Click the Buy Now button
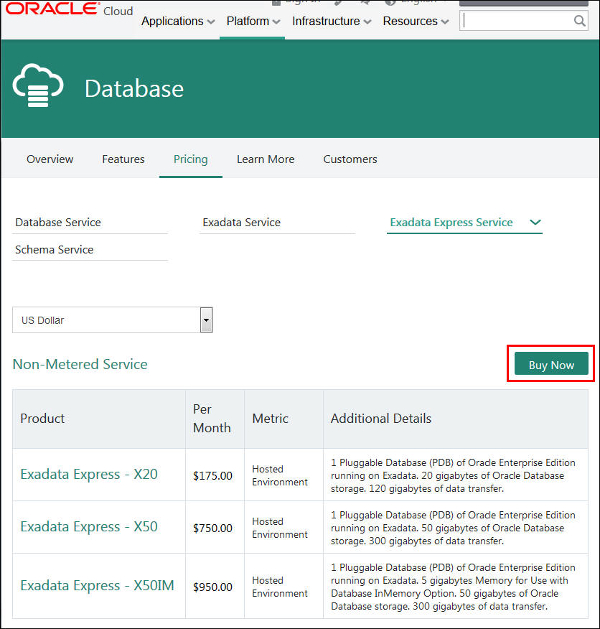This screenshot has height=629, width=600. click(x=551, y=364)
